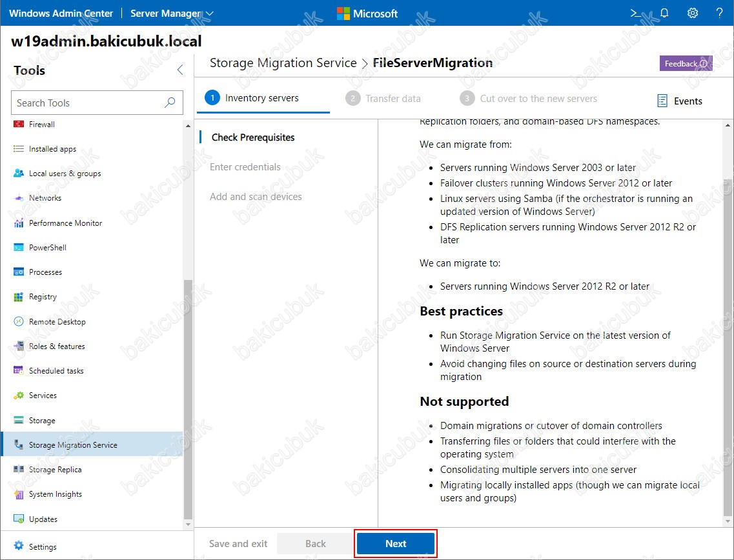Viewport: 734px width, 560px height.
Task: Open the Remote Desktop icon
Action: point(19,321)
